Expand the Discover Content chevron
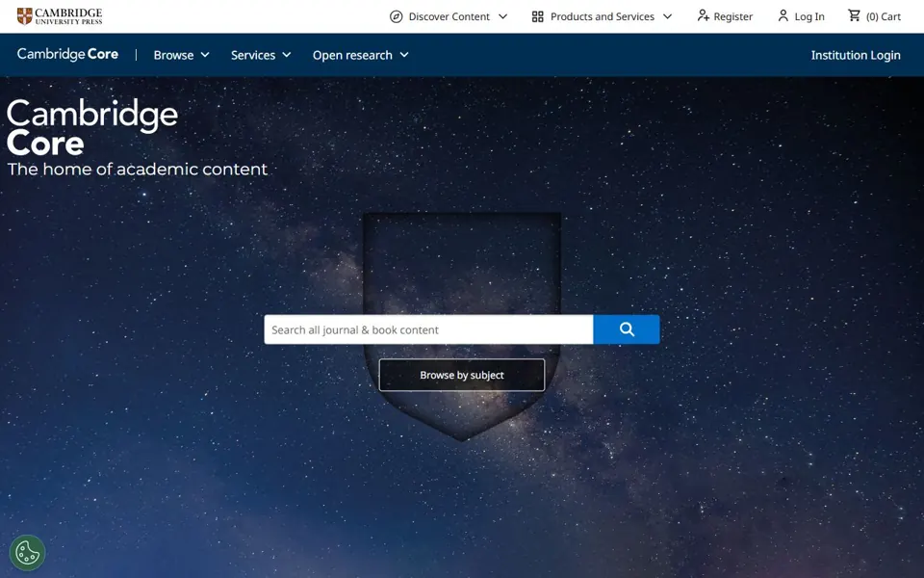 point(502,16)
